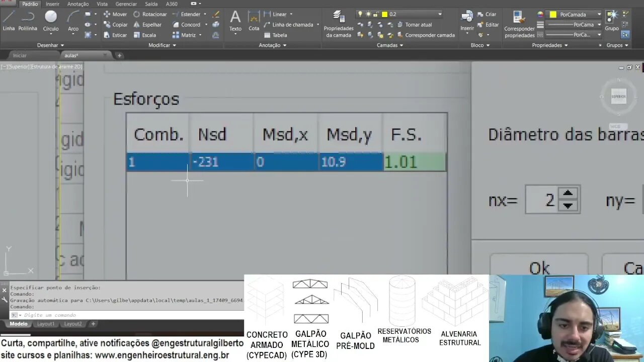Click the Tornar atual layer command
Viewport: 644px width, 362px height.
(414, 25)
